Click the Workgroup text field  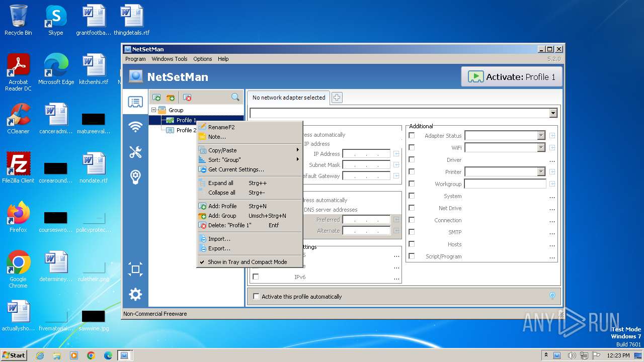(x=505, y=184)
